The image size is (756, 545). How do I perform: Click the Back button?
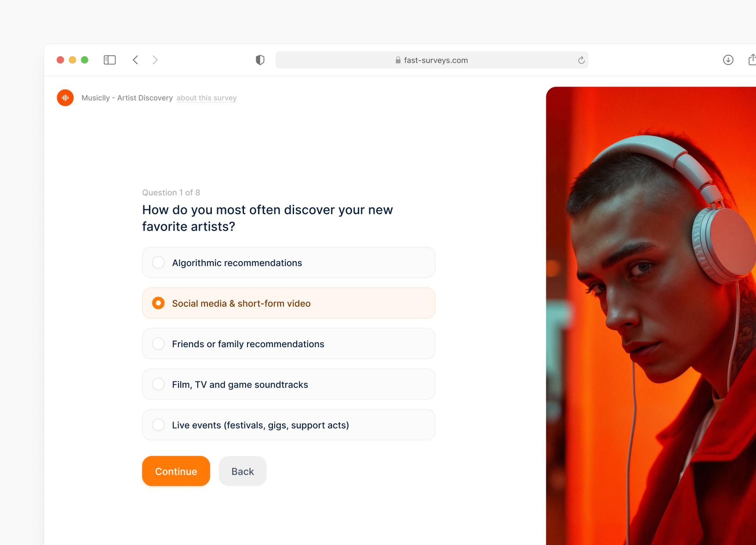(243, 471)
